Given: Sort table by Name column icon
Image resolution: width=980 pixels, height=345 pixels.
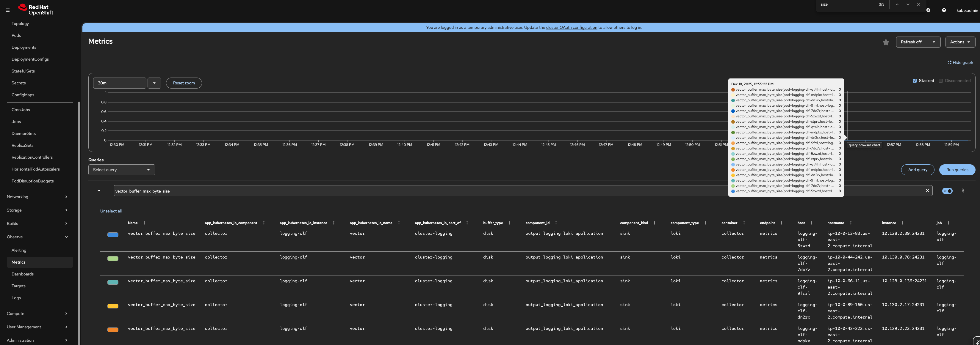Looking at the screenshot, I should pos(144,223).
